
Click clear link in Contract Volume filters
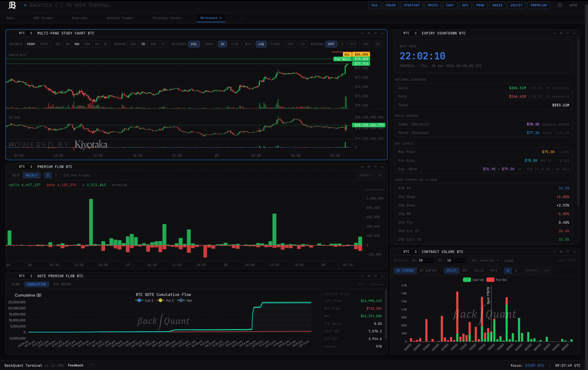509,261
